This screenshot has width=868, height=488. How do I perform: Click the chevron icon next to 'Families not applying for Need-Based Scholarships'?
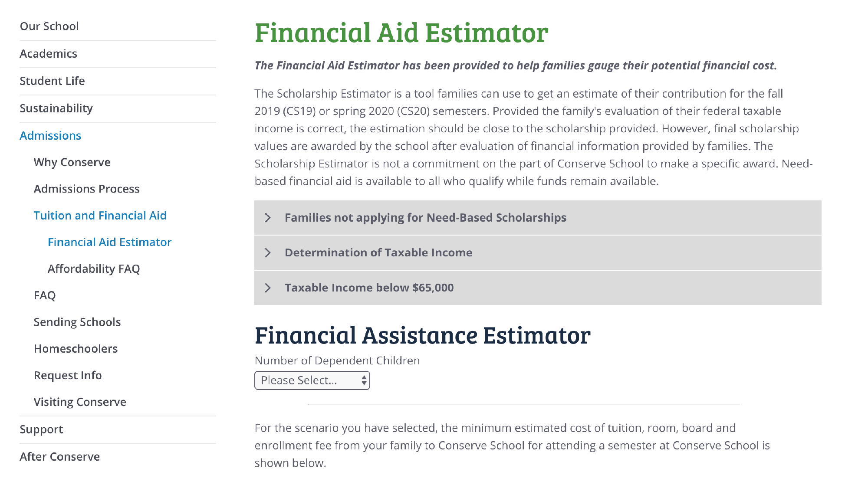[x=268, y=217]
